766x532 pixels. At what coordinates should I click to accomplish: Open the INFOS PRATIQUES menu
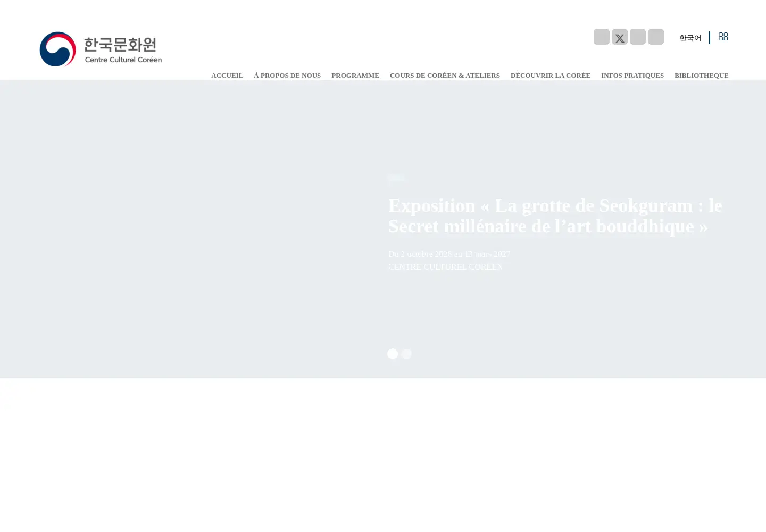coord(632,76)
